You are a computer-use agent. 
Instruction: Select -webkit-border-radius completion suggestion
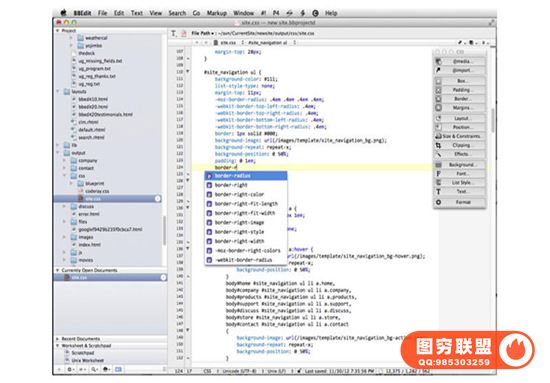[x=246, y=260]
